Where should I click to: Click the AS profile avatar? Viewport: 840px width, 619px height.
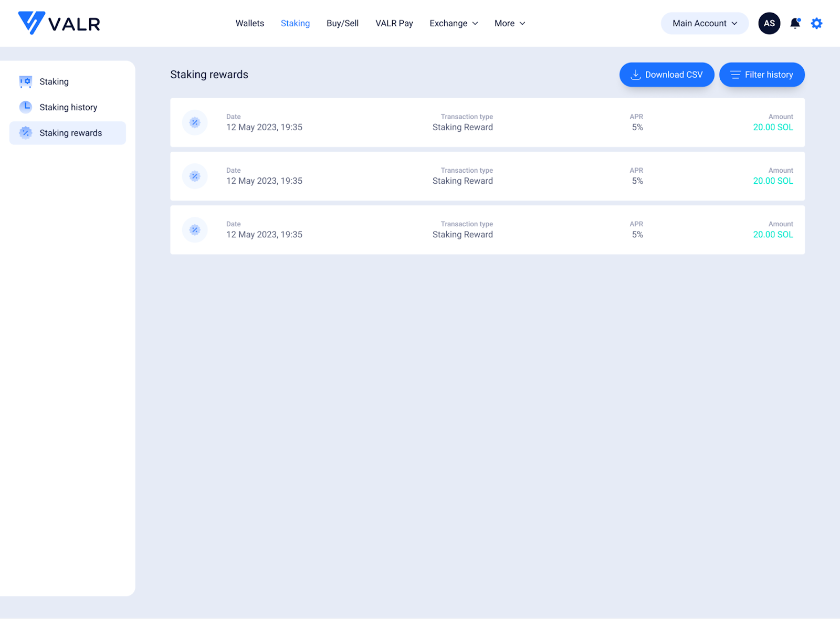[769, 23]
